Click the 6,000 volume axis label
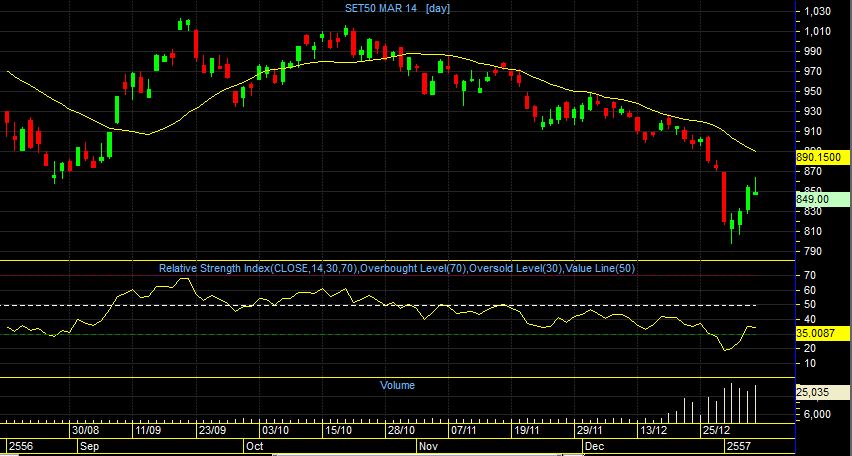The width and height of the screenshot is (852, 456). click(819, 415)
